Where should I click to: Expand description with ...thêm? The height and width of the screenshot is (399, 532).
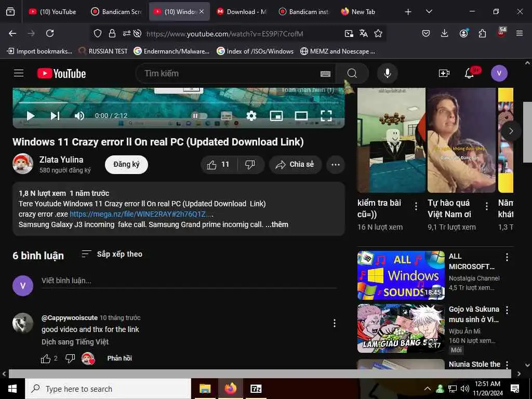coord(277,224)
